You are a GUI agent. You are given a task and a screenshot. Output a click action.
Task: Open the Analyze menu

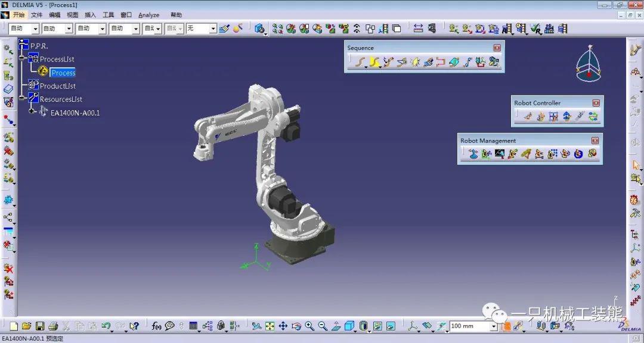point(148,15)
